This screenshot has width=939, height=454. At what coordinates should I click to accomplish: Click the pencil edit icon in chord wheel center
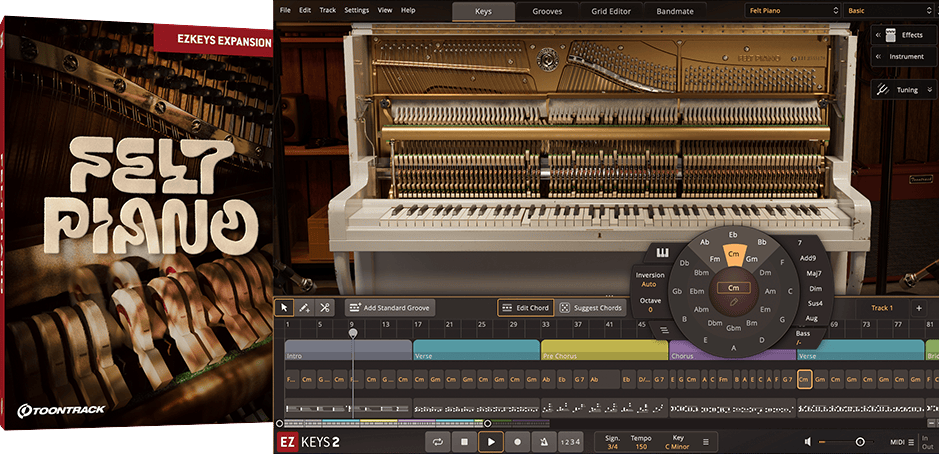(x=733, y=302)
